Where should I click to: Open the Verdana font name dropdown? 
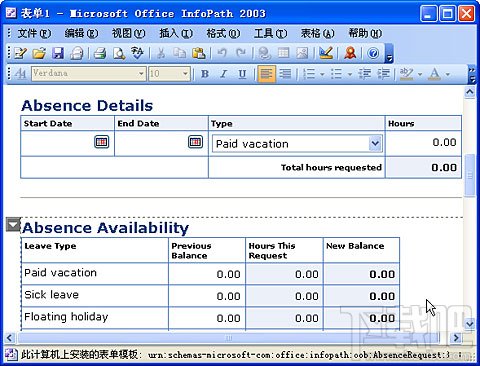141,74
